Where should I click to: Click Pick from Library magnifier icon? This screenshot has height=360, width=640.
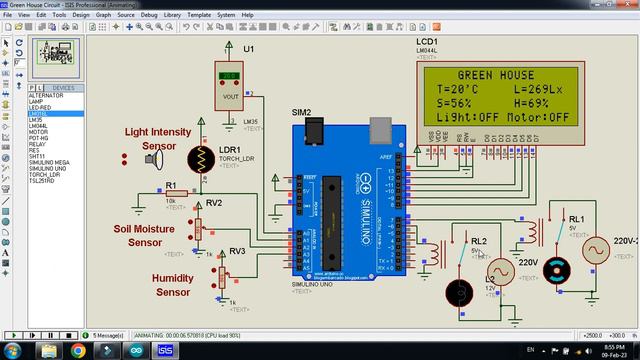click(x=286, y=27)
